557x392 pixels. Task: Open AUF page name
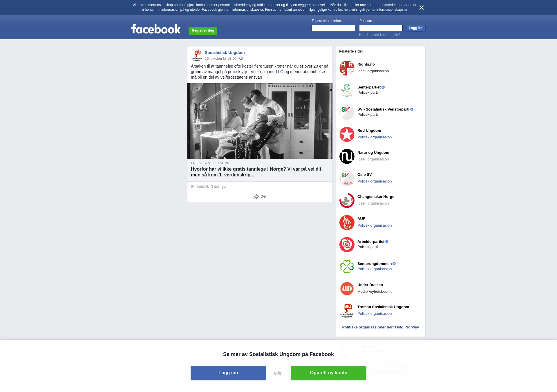[x=361, y=219]
